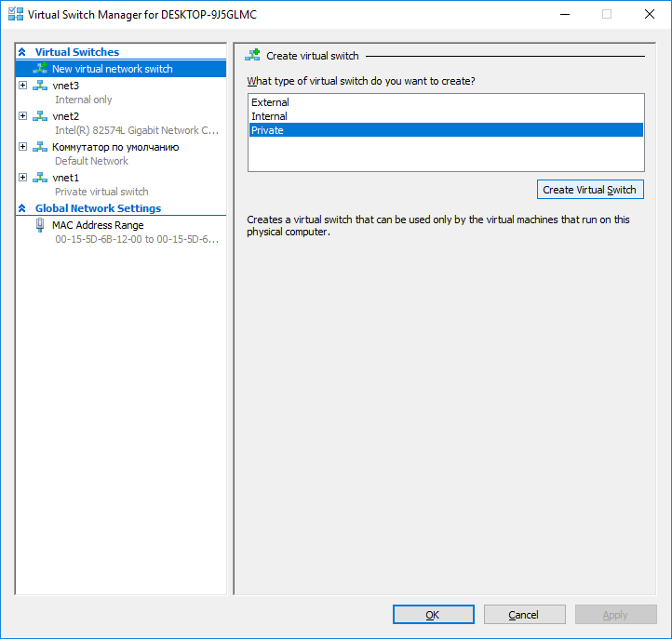Click the vnet3 network switch icon

pyautogui.click(x=40, y=86)
